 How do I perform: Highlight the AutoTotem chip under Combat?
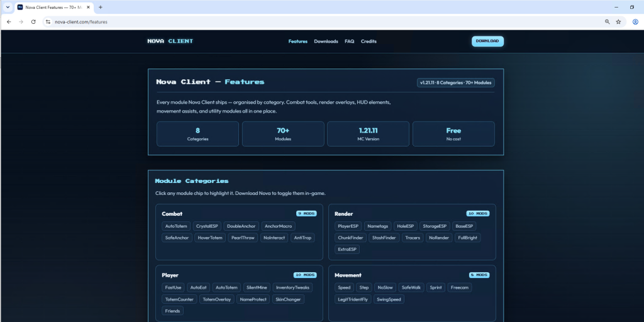tap(176, 226)
